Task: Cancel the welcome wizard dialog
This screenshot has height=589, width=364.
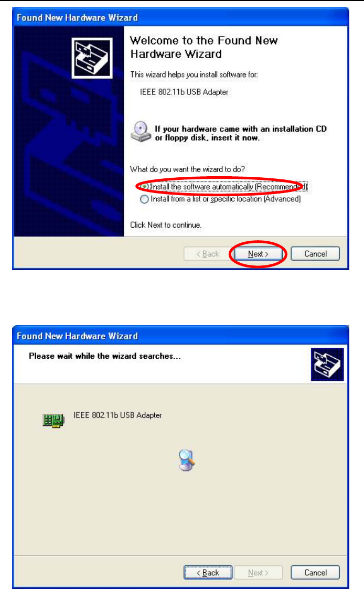Action: [x=315, y=254]
